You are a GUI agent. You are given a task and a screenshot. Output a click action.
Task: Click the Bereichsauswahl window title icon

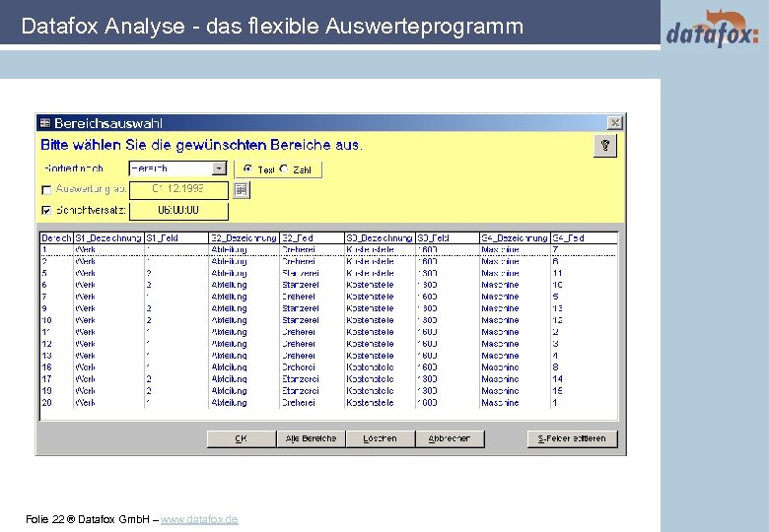[x=45, y=123]
